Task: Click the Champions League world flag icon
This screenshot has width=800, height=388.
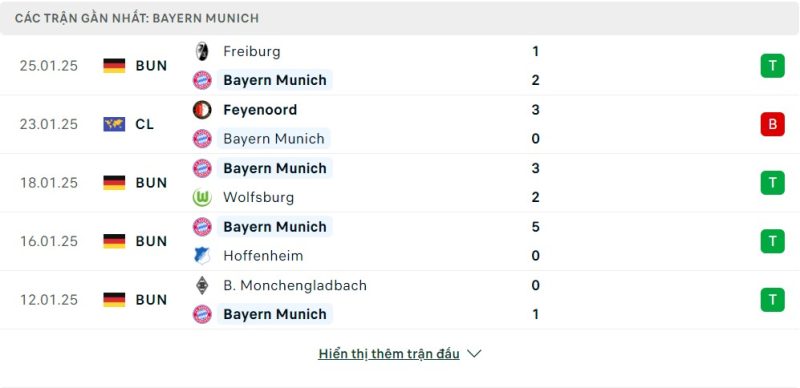Action: pyautogui.click(x=114, y=124)
